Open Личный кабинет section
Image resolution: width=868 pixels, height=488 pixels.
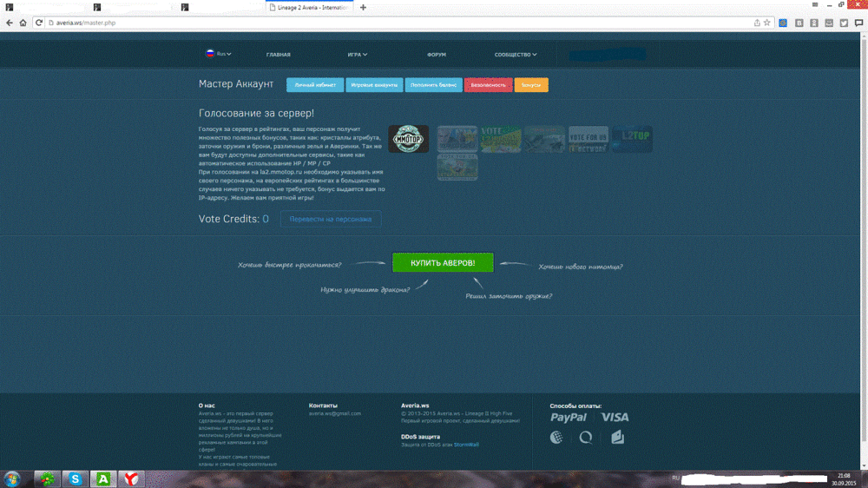tap(315, 85)
